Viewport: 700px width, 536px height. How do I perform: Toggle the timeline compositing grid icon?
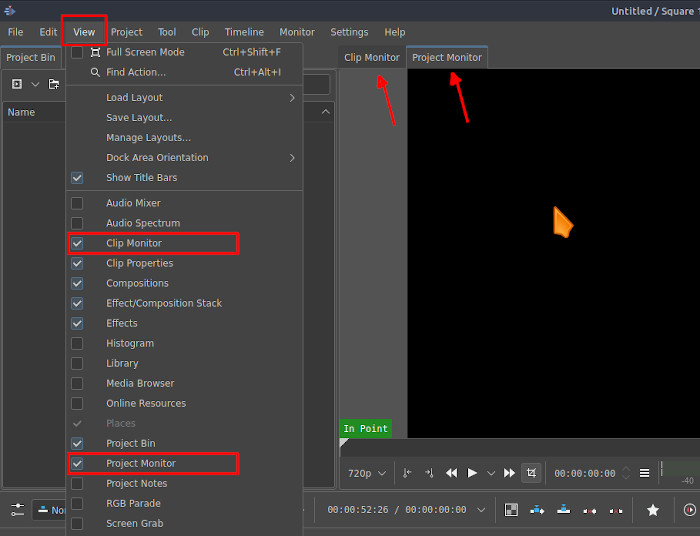tap(511, 510)
